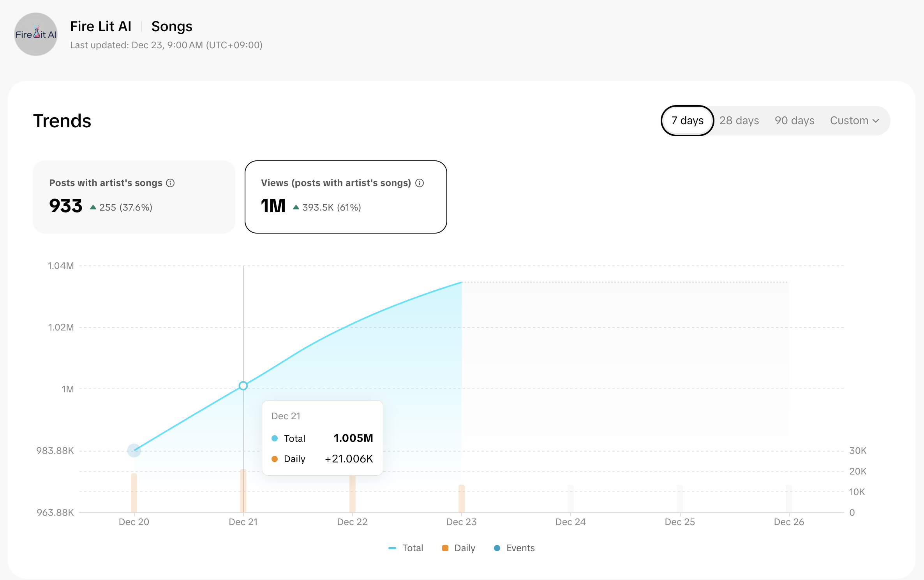Viewport: 924px width, 580px height.
Task: Click the highlighted Dec 21 data point circle
Action: (243, 386)
